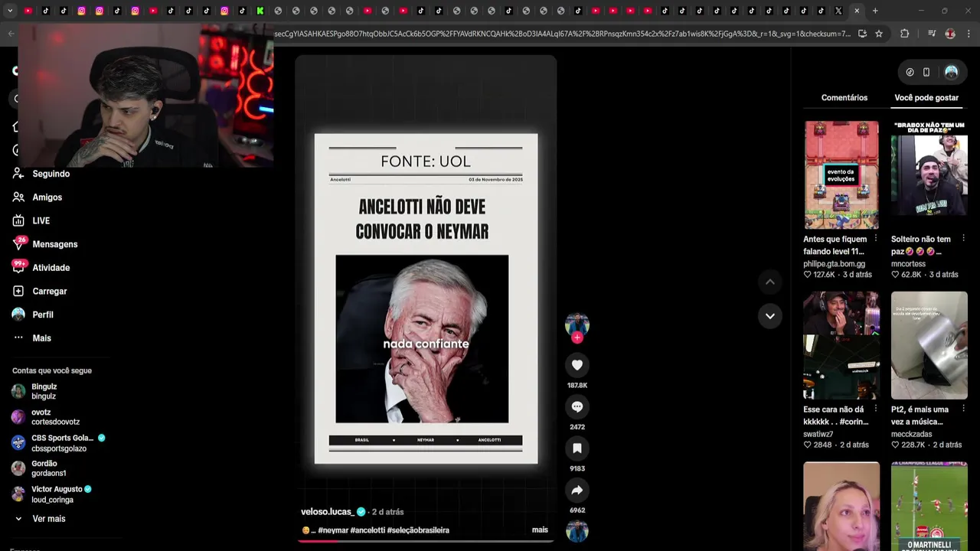Open comments via the speech bubble icon
The width and height of the screenshot is (980, 551).
577,406
